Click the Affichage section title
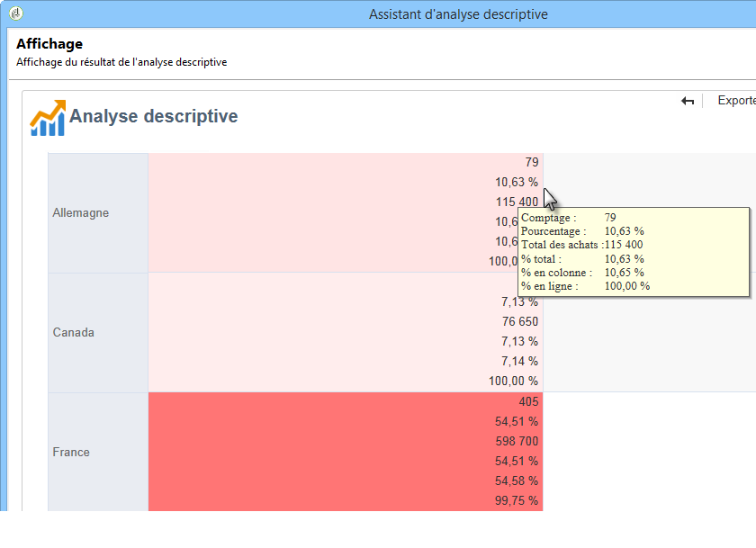 pyautogui.click(x=49, y=44)
